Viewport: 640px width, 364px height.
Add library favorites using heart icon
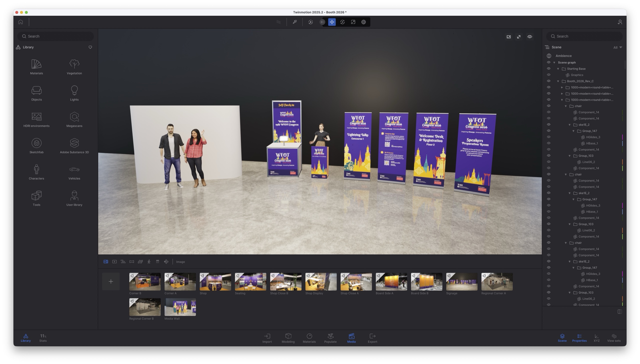pyautogui.click(x=90, y=47)
